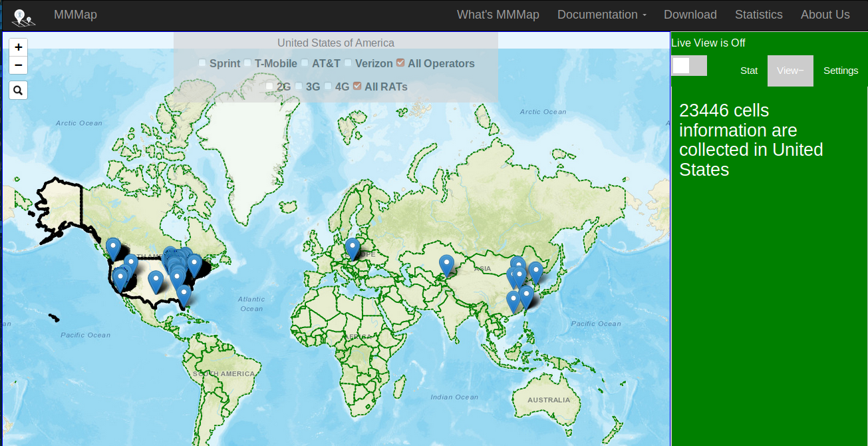Open the map search magnifier tool
Viewport: 868px width, 446px height.
click(18, 90)
